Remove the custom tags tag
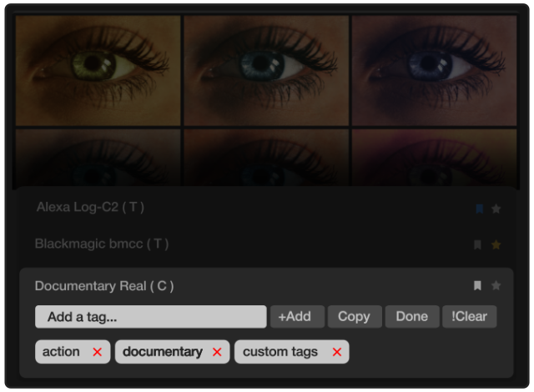 (337, 352)
